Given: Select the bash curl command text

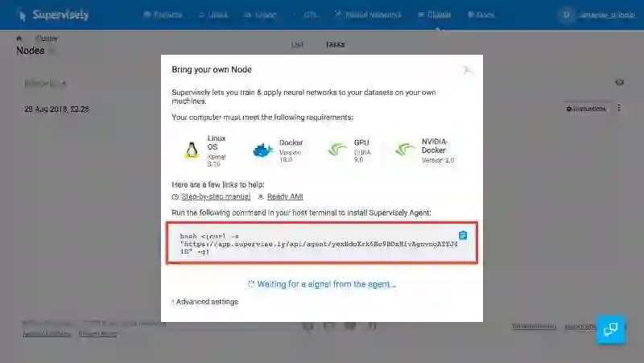Looking at the screenshot, I should coord(318,244).
